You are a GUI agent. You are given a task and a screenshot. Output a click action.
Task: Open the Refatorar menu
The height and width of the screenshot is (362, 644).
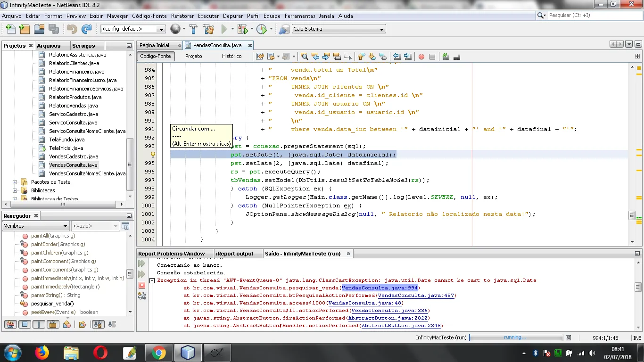[x=182, y=16]
